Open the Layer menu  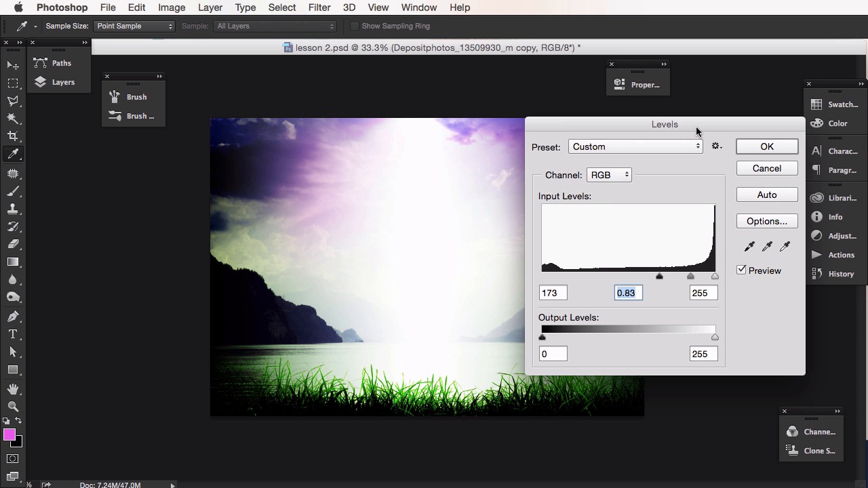coord(210,7)
